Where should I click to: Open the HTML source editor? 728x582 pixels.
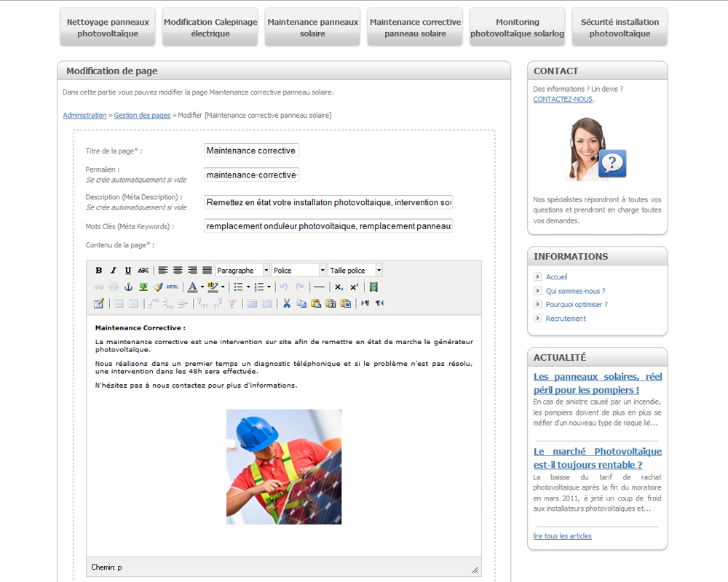(173, 287)
